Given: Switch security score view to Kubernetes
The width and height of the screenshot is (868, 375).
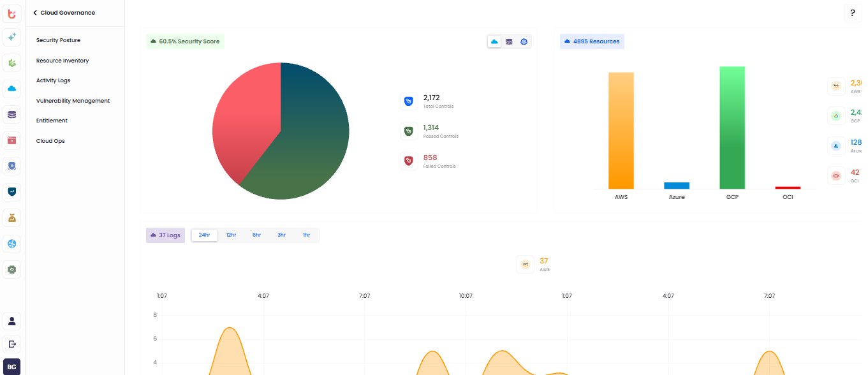Looking at the screenshot, I should click(x=524, y=41).
